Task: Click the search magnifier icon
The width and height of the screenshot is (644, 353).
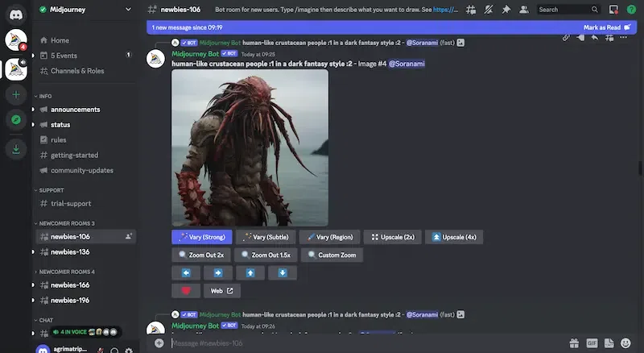Action: tap(594, 10)
